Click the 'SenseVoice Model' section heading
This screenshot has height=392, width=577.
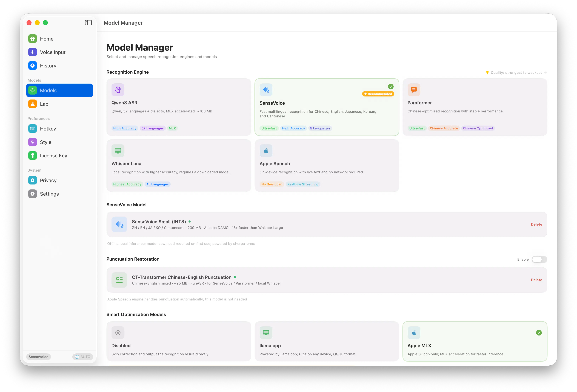126,205
